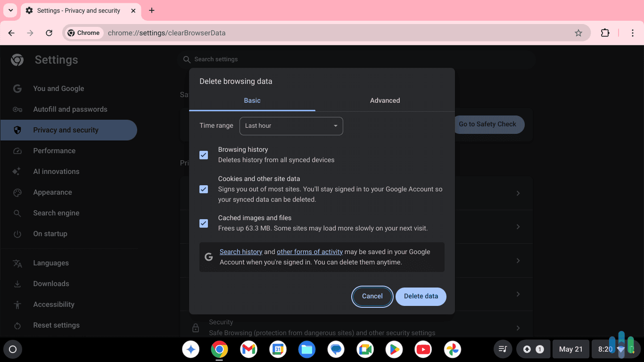Select the Performance speedometer icon in sidebar
Image resolution: width=644 pixels, height=362 pixels.
pos(17,151)
